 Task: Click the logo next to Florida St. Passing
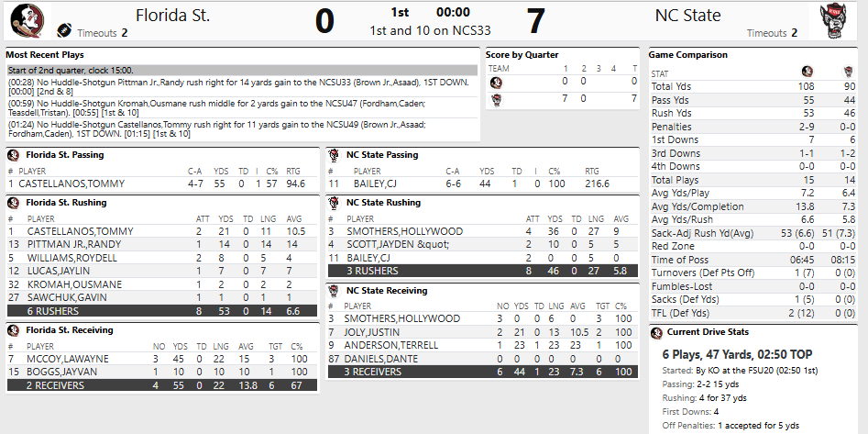pos(14,155)
